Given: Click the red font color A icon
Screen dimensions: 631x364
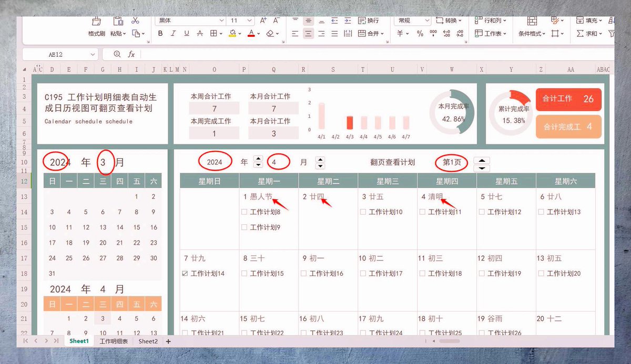Looking at the screenshot, I should tap(251, 33).
